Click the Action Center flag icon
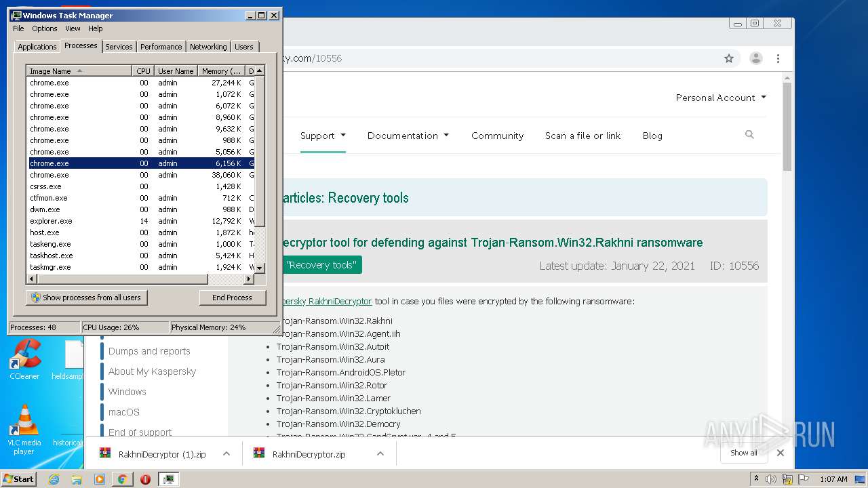Viewport: 868px width, 488px height. click(804, 479)
